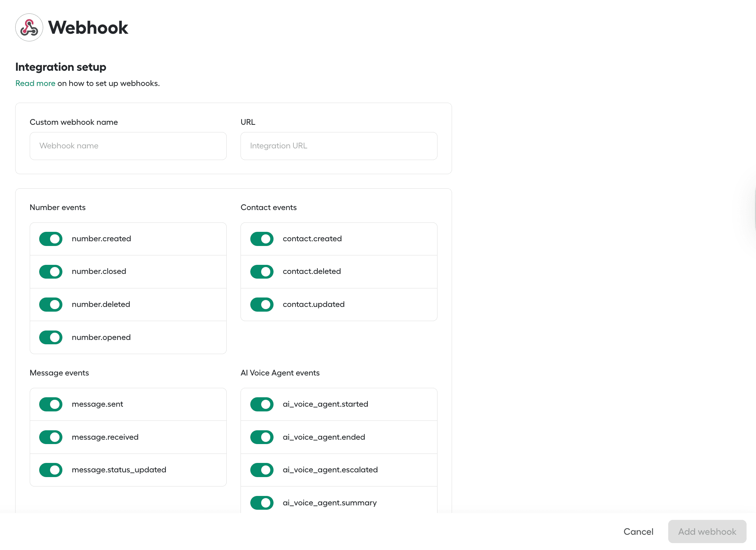Open the Read more link
Screen dimensions: 756x550
click(x=35, y=83)
